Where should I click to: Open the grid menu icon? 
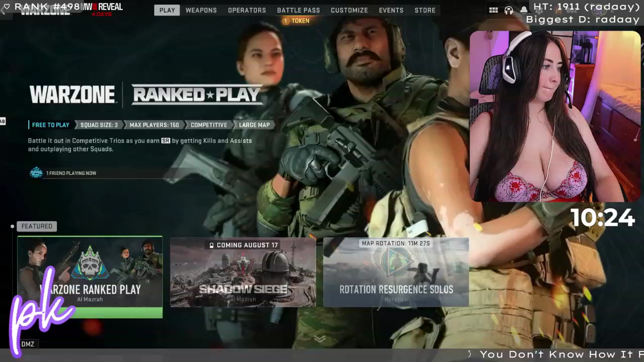[493, 10]
